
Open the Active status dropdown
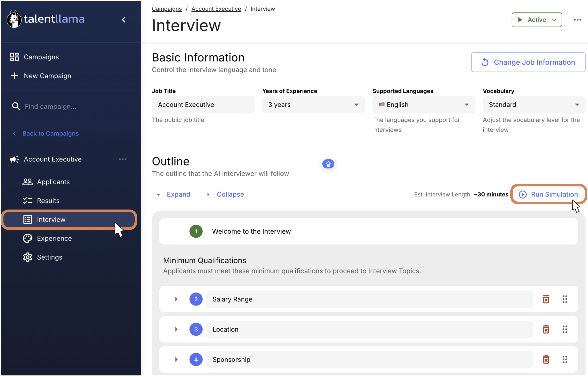536,20
